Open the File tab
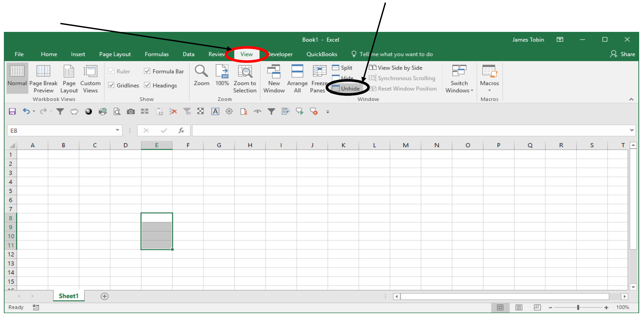The image size is (644, 317). [19, 54]
